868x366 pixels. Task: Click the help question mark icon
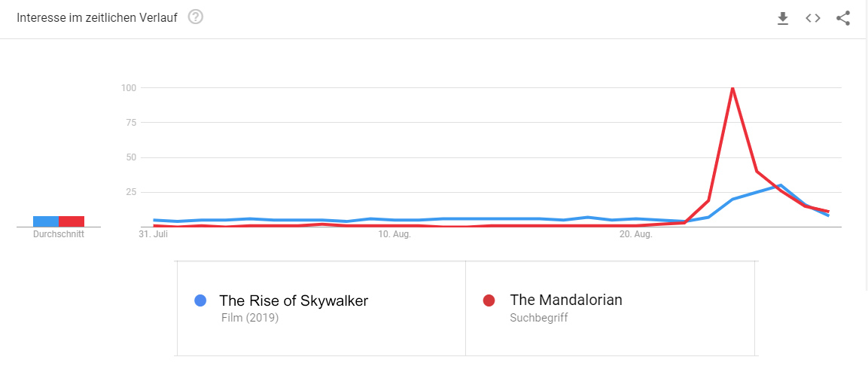(196, 17)
